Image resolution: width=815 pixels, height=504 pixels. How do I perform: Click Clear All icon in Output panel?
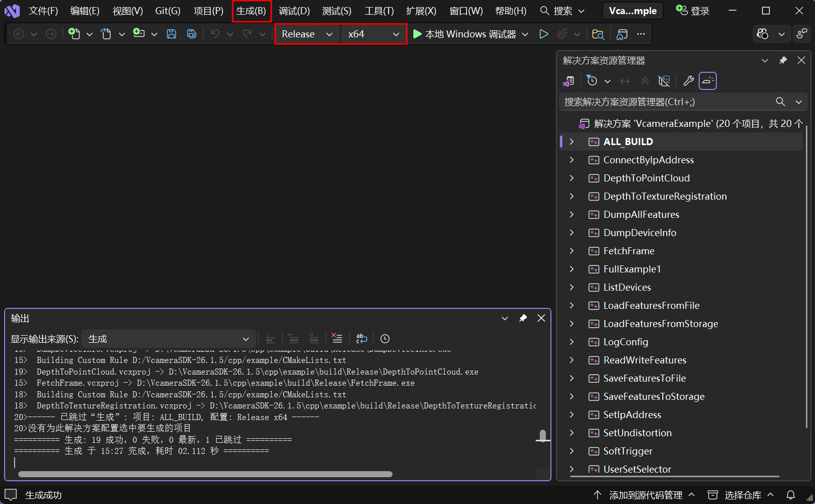(337, 338)
